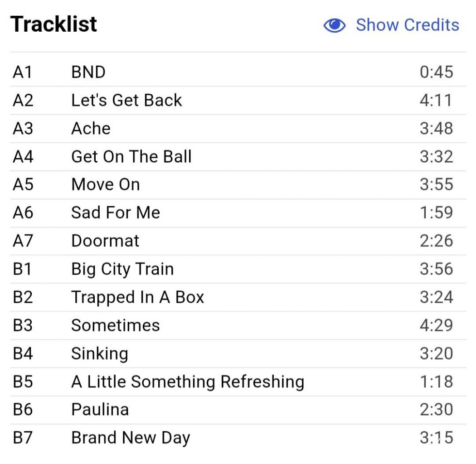Select track A1 BND
The width and height of the screenshot is (476, 464).
point(88,72)
